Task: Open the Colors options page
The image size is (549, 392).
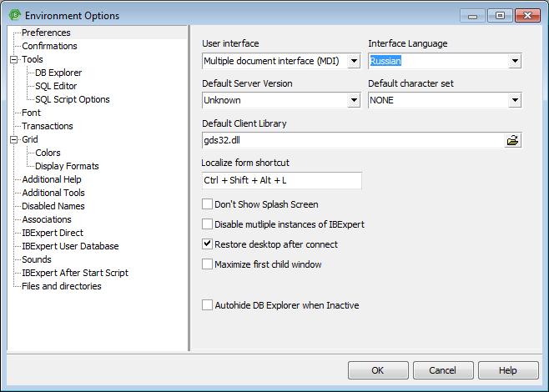Action: click(48, 153)
